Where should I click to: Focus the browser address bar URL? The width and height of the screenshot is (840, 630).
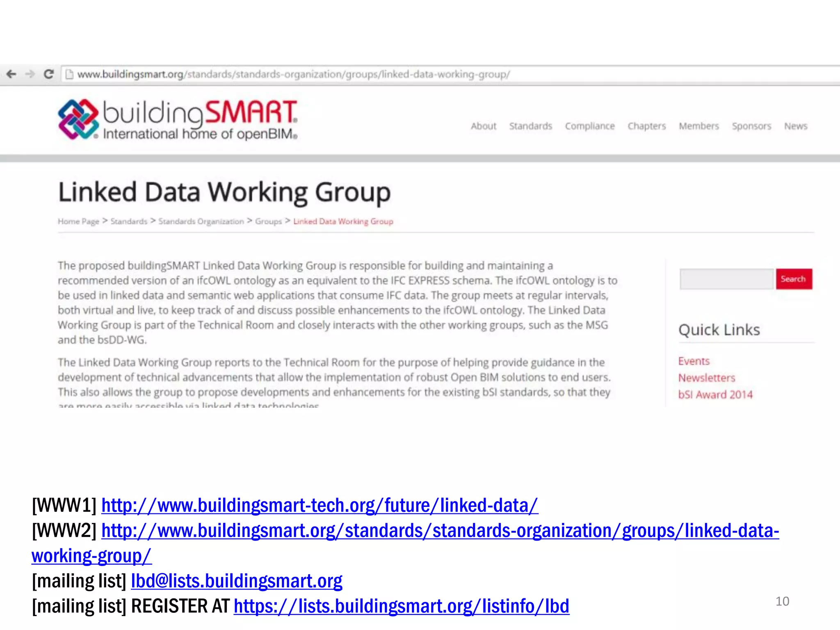294,74
